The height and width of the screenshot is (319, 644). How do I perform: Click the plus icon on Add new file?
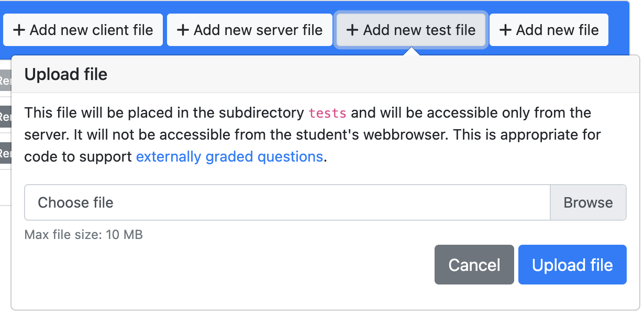click(505, 30)
